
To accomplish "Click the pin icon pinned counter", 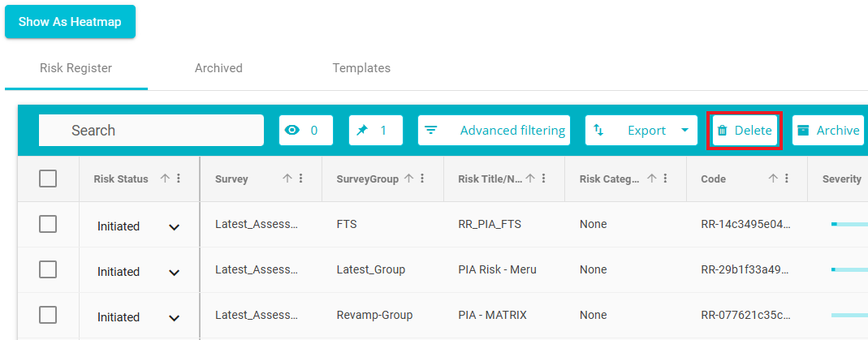I will [375, 130].
